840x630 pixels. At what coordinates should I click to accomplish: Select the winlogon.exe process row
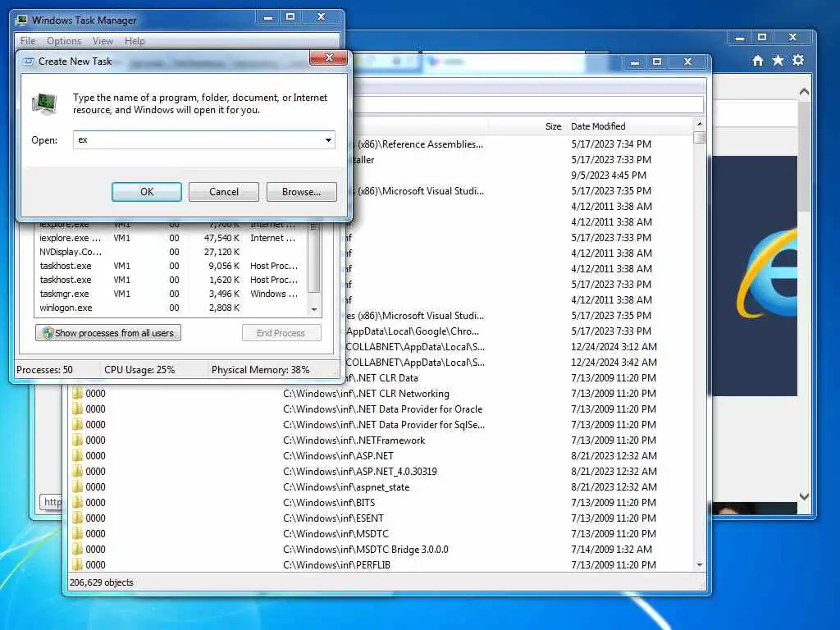pyautogui.click(x=169, y=308)
